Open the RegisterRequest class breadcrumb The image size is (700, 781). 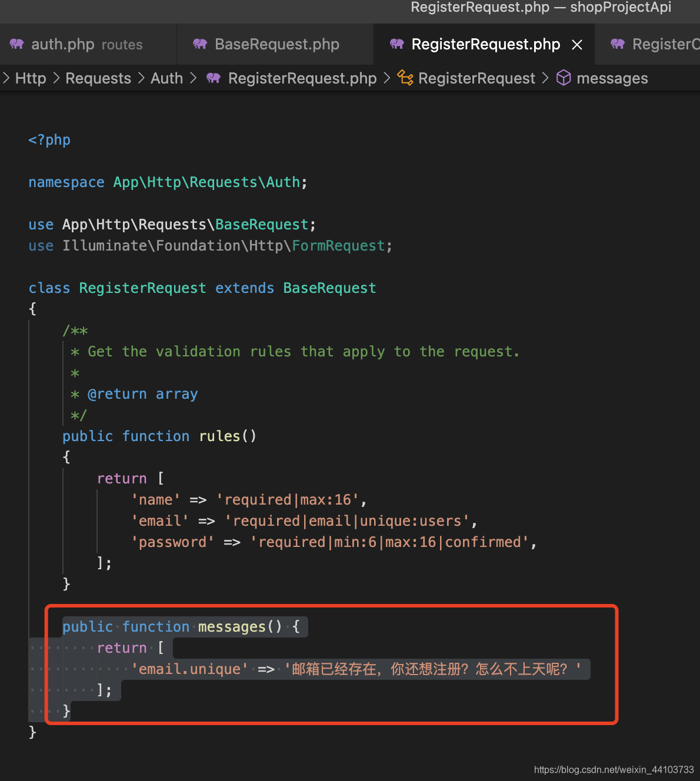(476, 78)
